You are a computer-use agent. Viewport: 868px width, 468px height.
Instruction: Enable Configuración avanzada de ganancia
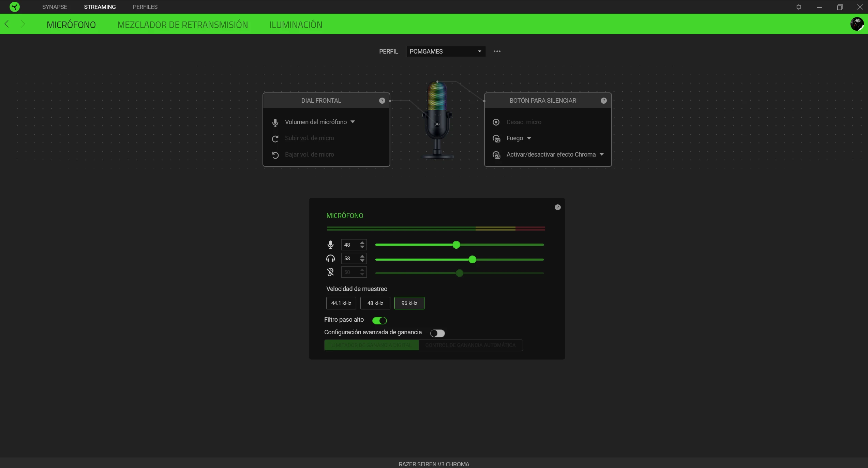coord(437,333)
